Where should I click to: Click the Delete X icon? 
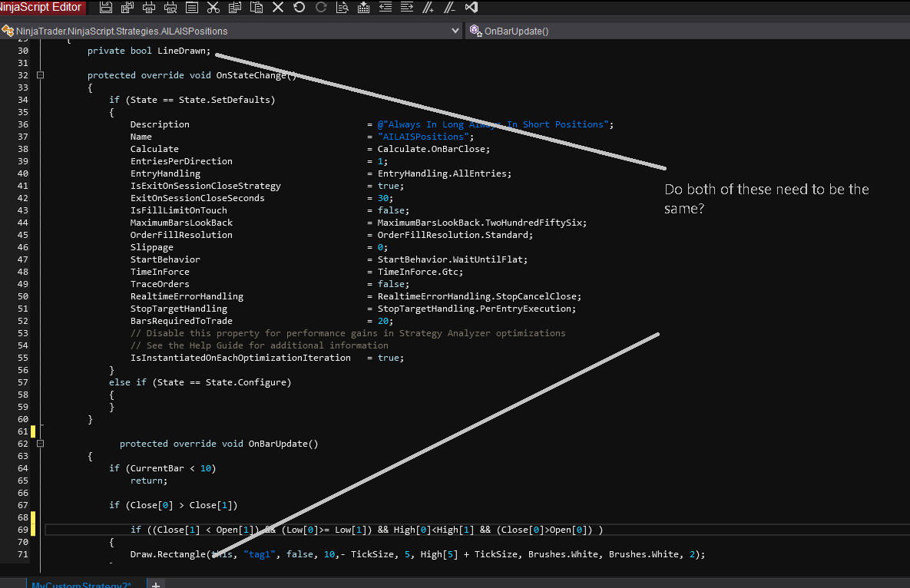pos(278,8)
